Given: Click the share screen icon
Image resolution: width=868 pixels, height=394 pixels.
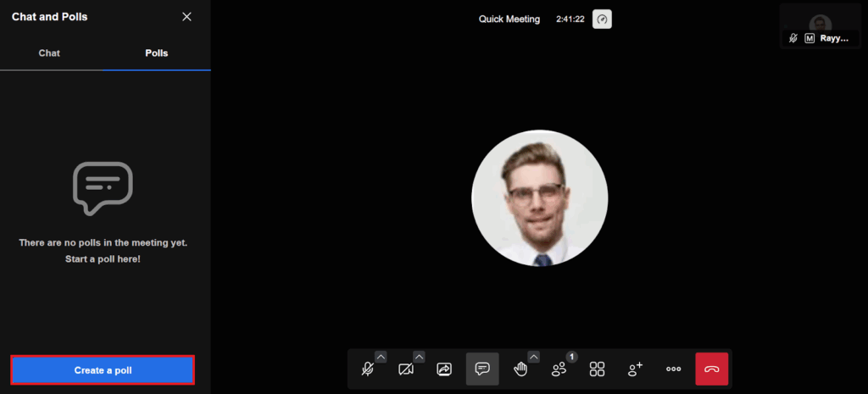Looking at the screenshot, I should (444, 369).
